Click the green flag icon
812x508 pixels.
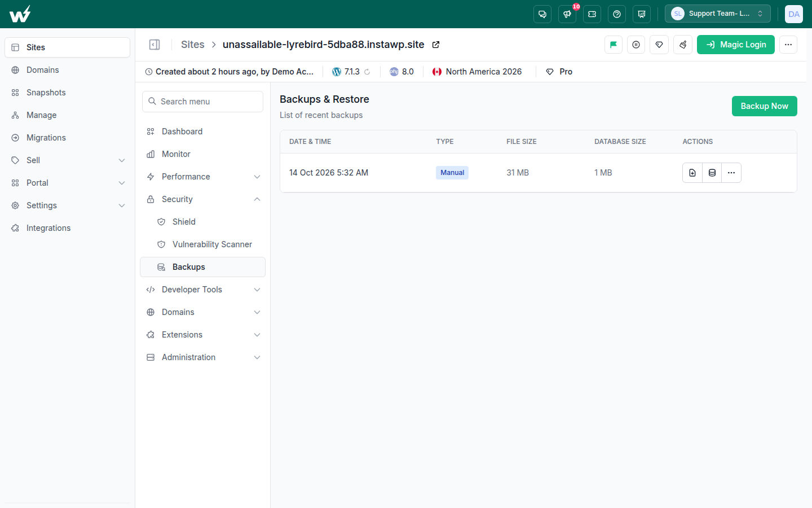[x=614, y=45]
